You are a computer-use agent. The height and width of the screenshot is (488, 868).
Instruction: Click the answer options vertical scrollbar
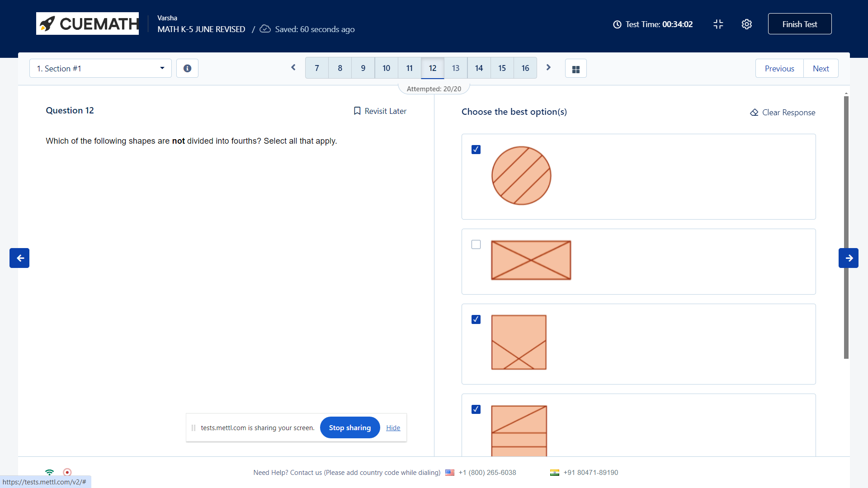click(x=846, y=227)
